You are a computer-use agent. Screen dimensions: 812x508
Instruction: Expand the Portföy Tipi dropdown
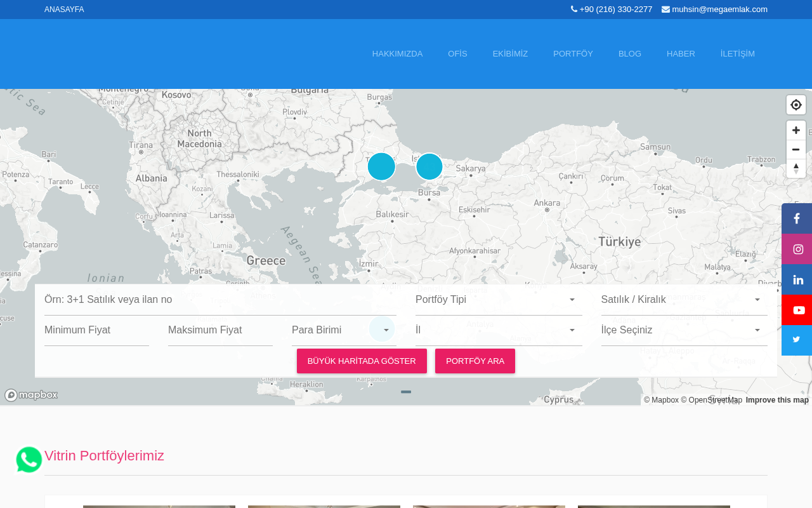499,300
